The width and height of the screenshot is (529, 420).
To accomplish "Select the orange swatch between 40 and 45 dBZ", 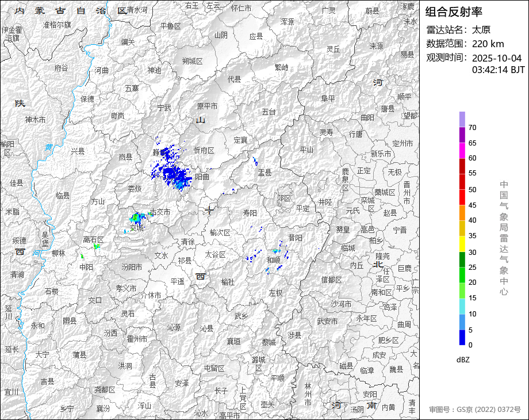I will (x=462, y=212).
